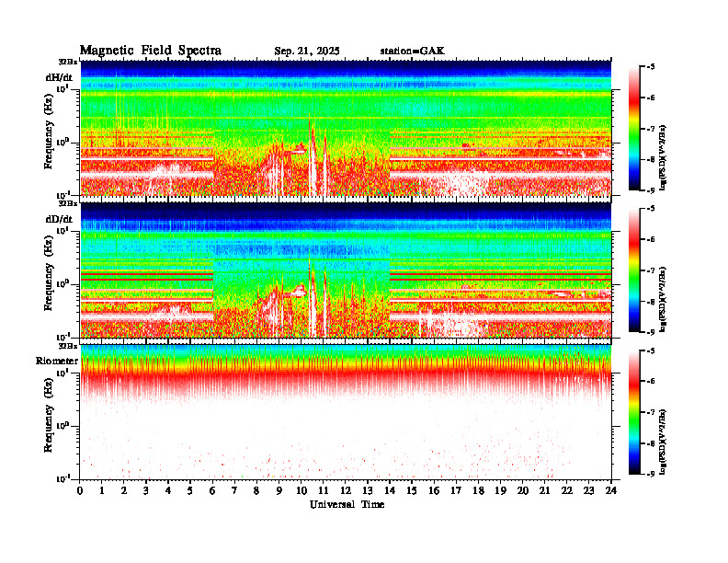Click the 'Magnetic Field Spectra' title
Viewport: 728px width, 563px height.
[x=151, y=51]
